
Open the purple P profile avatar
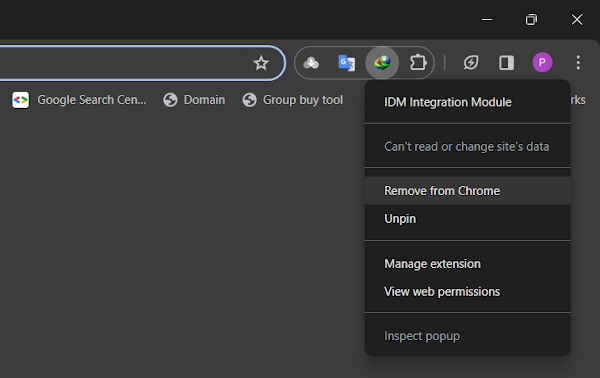[542, 62]
